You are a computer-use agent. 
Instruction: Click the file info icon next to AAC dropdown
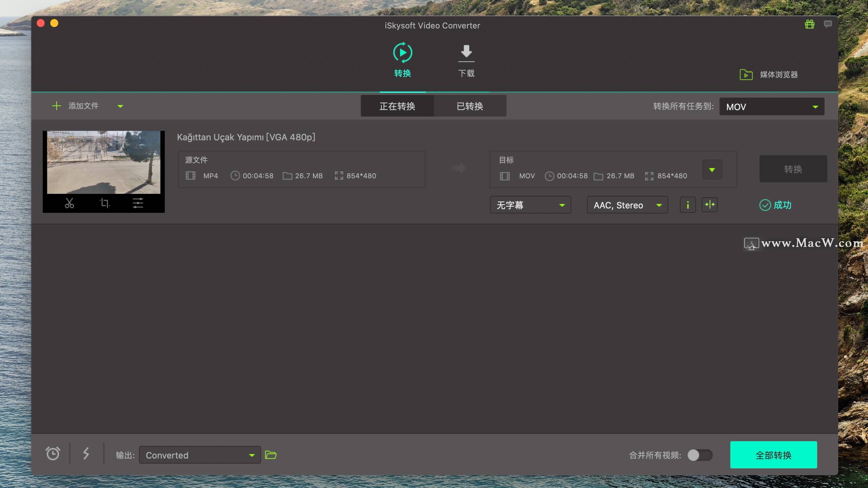(688, 205)
